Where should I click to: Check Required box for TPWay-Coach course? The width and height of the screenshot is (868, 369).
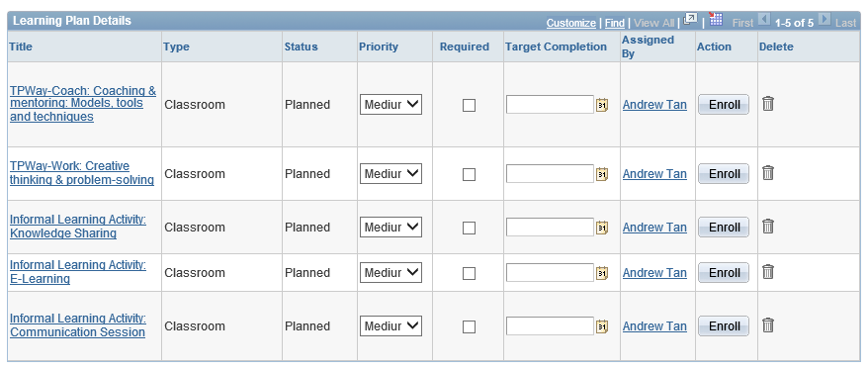point(469,105)
